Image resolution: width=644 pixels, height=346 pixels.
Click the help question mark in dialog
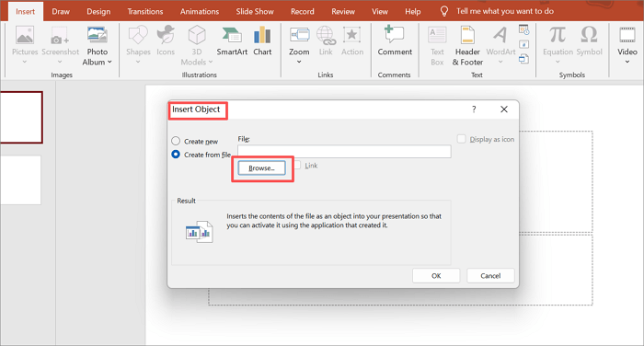coord(474,110)
